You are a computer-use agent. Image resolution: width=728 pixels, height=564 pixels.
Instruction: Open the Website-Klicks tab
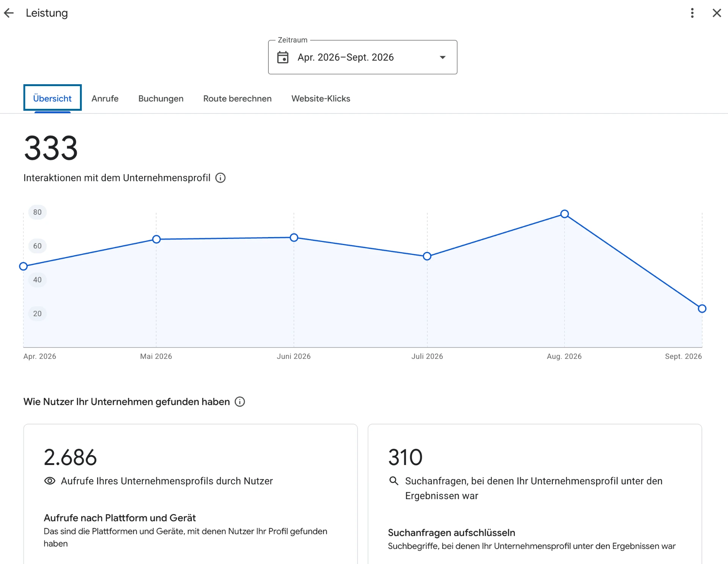pos(321,99)
